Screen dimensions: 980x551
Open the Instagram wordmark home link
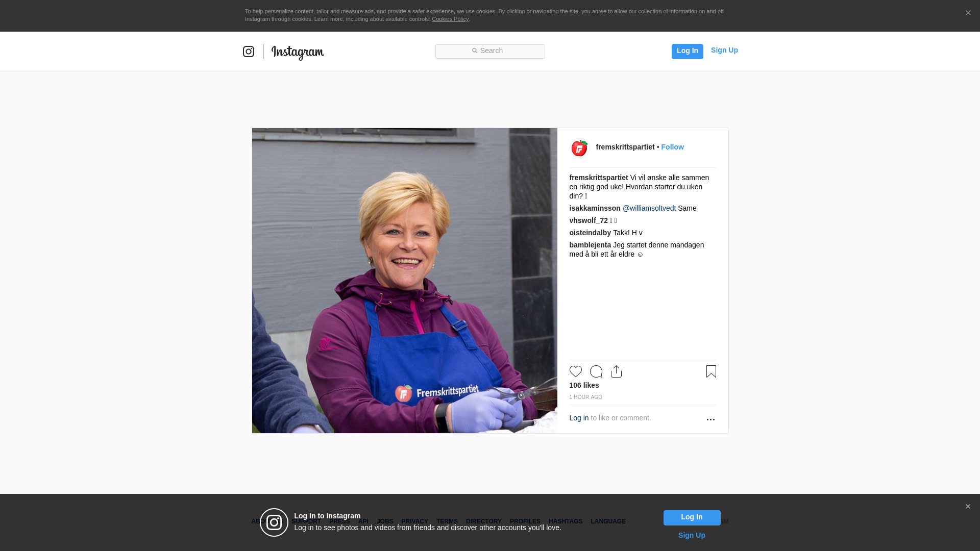(298, 53)
